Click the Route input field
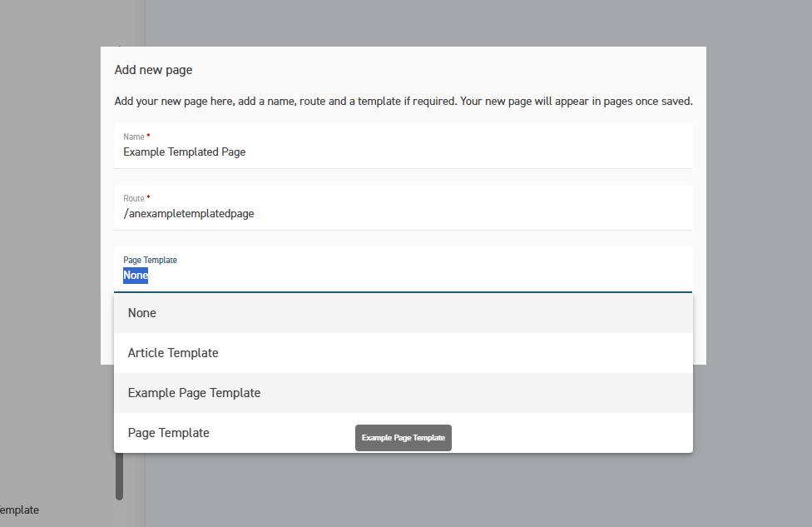 pyautogui.click(x=333, y=213)
